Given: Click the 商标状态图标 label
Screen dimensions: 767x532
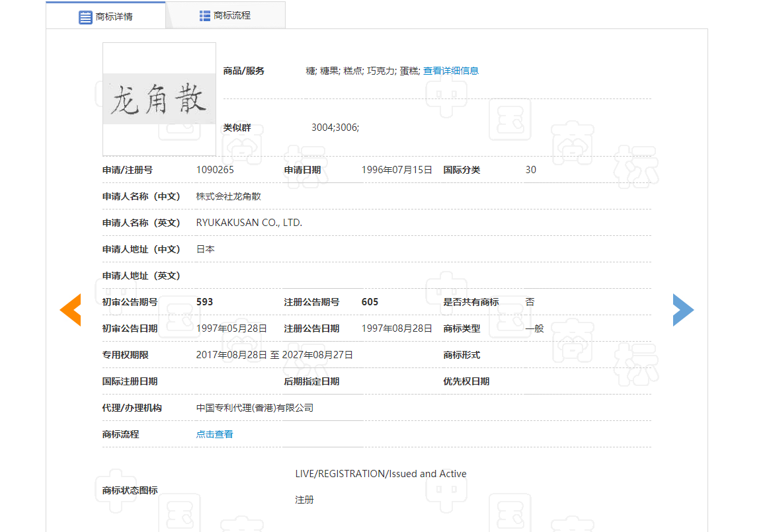Looking at the screenshot, I should click(x=130, y=490).
